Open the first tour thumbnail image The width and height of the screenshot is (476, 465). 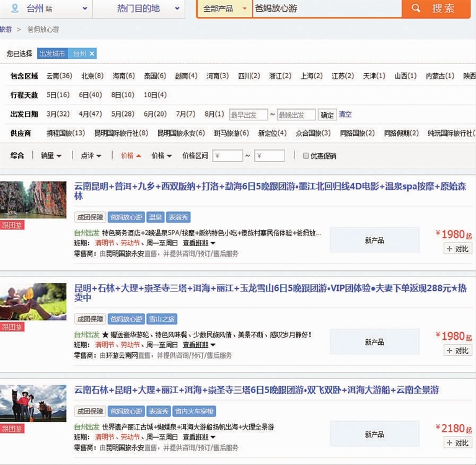point(33,199)
